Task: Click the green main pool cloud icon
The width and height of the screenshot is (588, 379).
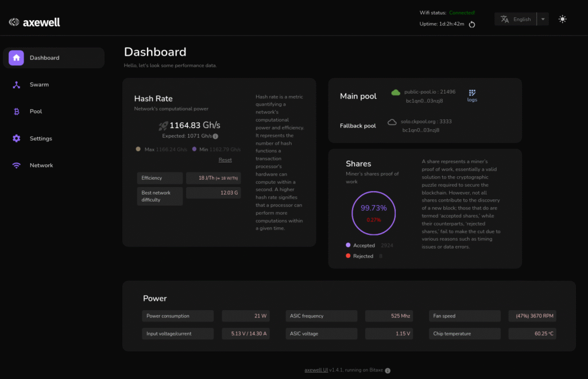Action: [x=396, y=92]
